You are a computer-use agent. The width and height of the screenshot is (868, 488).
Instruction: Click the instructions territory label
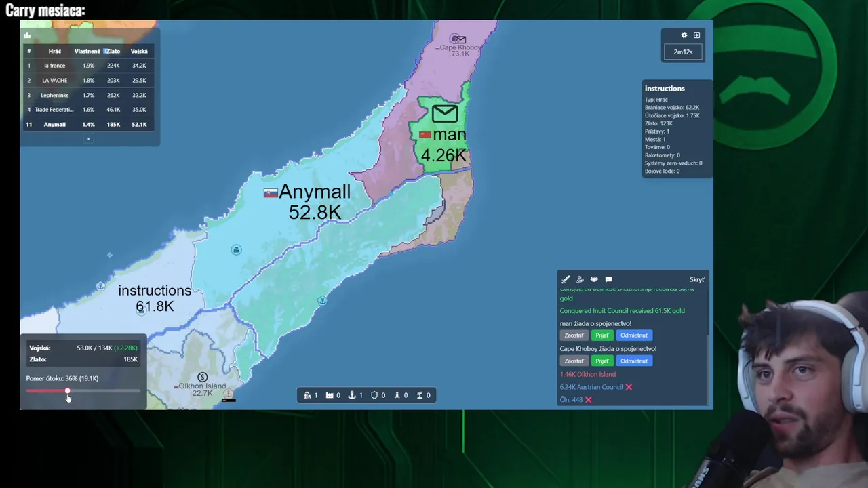tap(155, 290)
